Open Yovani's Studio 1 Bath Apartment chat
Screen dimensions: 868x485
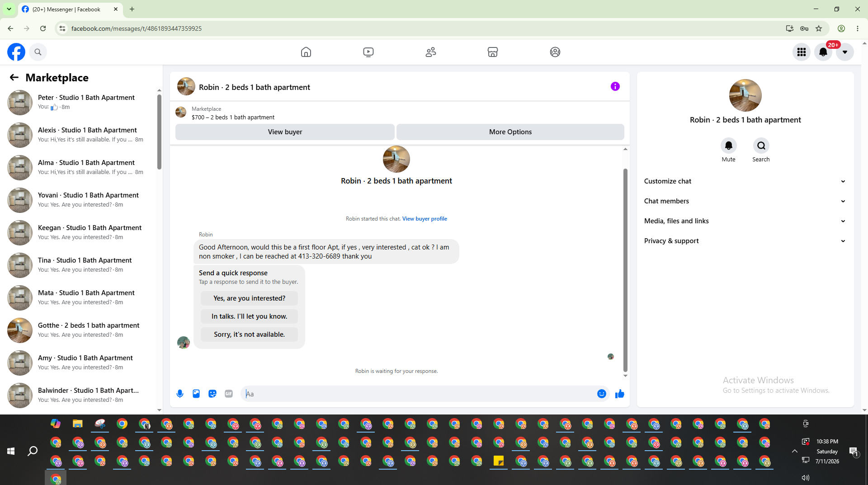coord(80,200)
